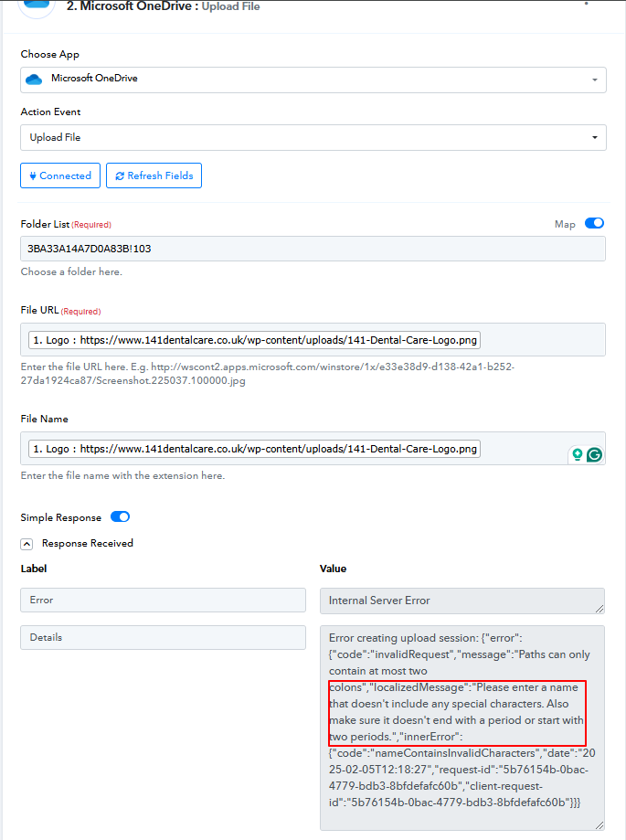This screenshot has height=840, width=626.
Task: Click the Details label field
Action: point(164,637)
